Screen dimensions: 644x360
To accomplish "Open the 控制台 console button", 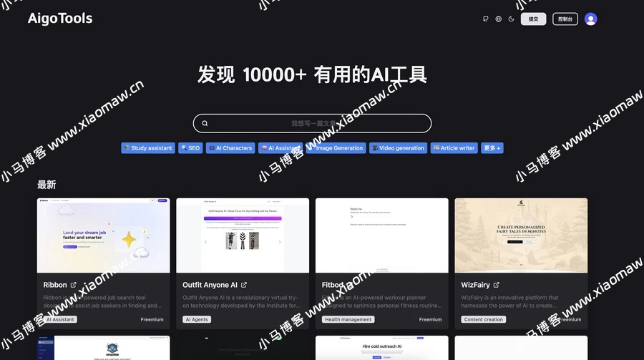I will [565, 19].
